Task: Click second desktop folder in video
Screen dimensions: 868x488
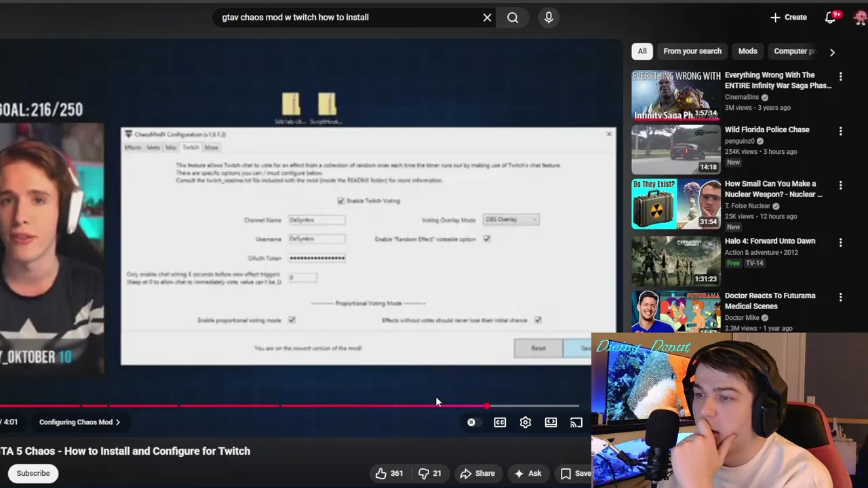Action: click(x=326, y=108)
